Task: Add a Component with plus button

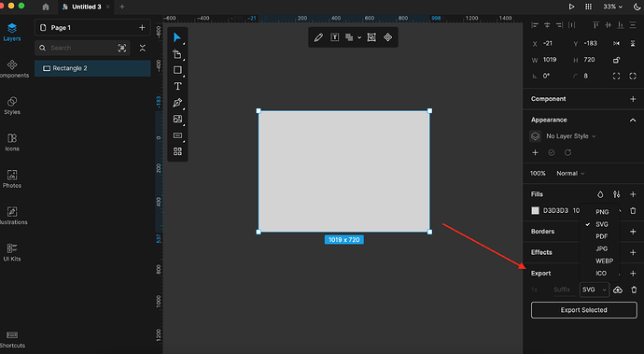Action: (x=633, y=99)
